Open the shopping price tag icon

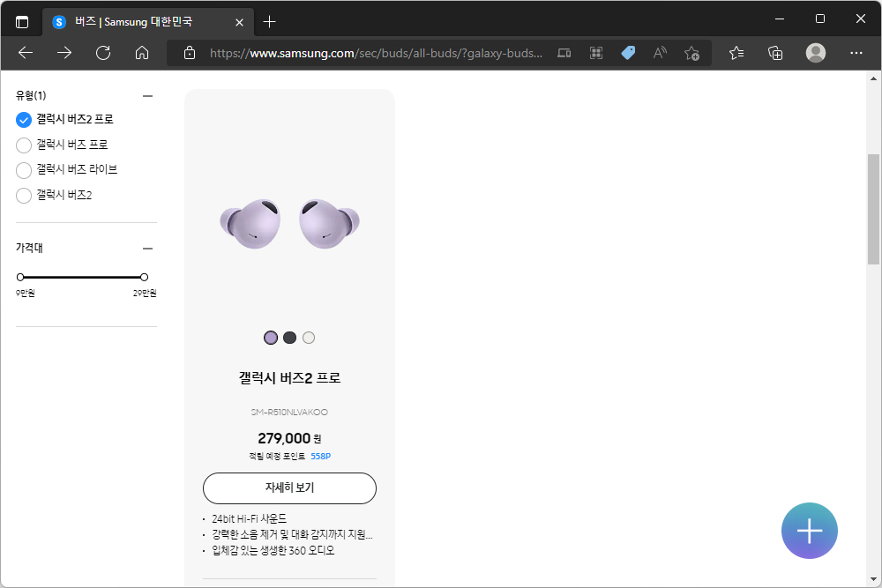point(628,53)
